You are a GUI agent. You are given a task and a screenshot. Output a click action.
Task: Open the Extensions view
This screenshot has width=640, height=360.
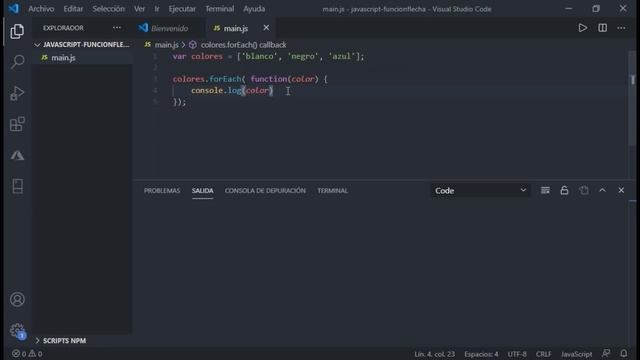coord(17,124)
